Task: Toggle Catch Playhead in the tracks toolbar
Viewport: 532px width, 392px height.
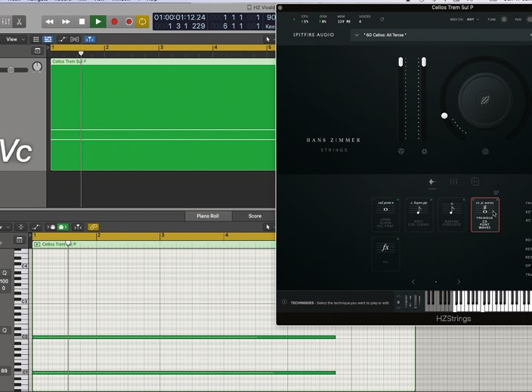Action: [x=90, y=39]
